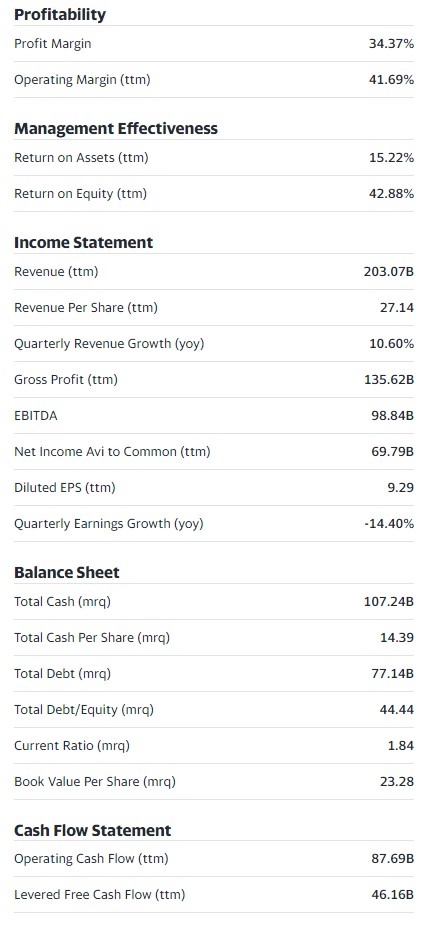This screenshot has height=928, width=437.
Task: Click Quarterly Revenue Growth (yoy) label
Action: point(109,344)
